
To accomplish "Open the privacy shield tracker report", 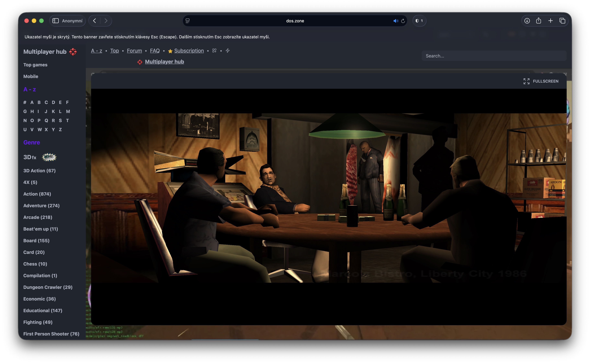I will [x=419, y=21].
